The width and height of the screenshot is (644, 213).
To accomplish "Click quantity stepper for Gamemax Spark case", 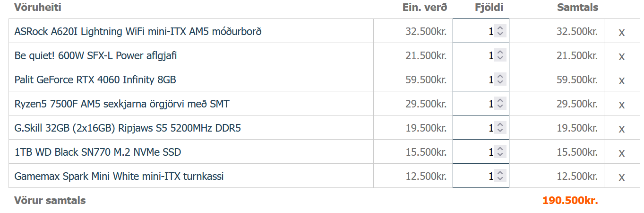I will 500,176.
